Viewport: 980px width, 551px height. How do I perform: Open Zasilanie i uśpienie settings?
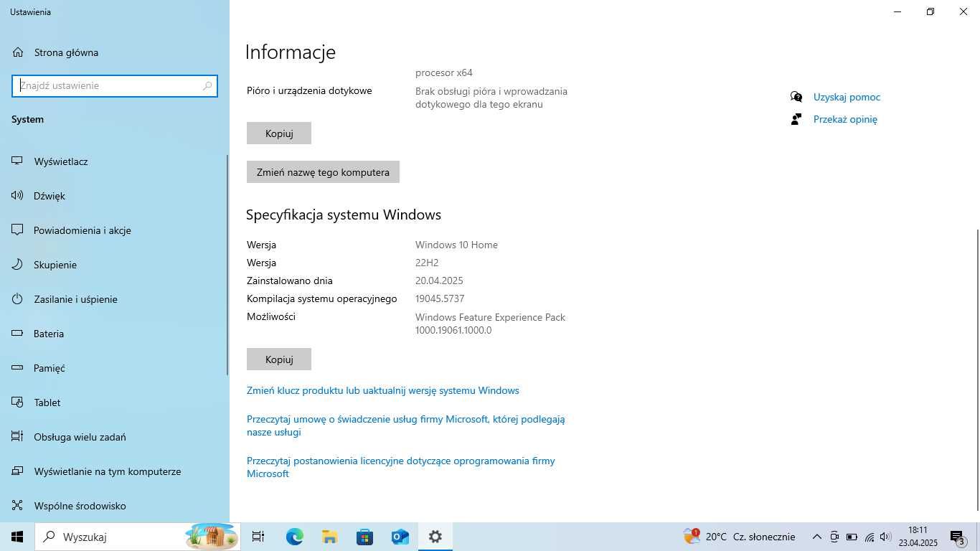point(75,299)
